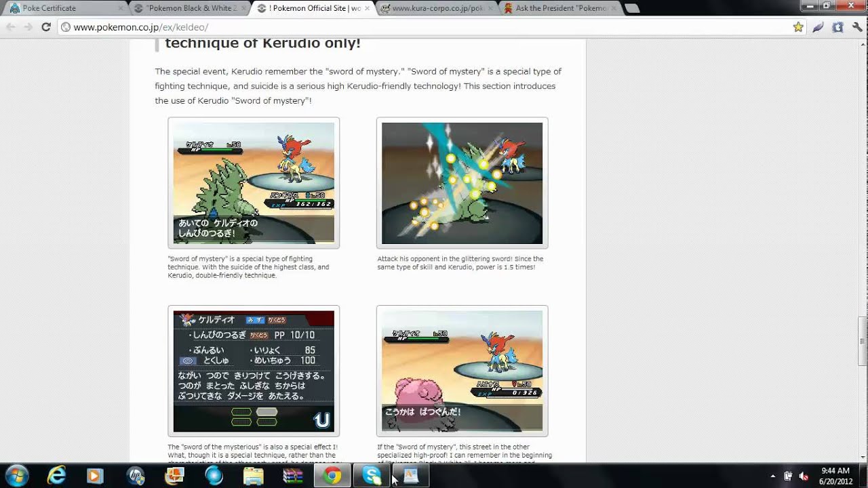Click the glittering sword attack screenshot
This screenshot has width=868, height=488.
click(x=462, y=183)
